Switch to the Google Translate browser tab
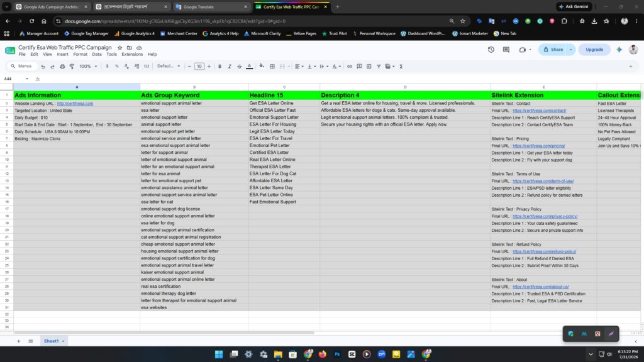The width and height of the screenshot is (644, 362). 211,6
